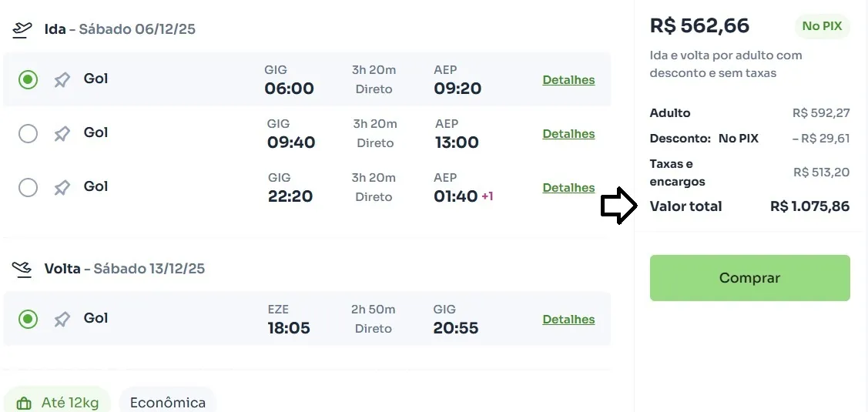The height and width of the screenshot is (412, 868).
Task: Show Detalhes for the 22:20 flight
Action: pyautogui.click(x=568, y=188)
